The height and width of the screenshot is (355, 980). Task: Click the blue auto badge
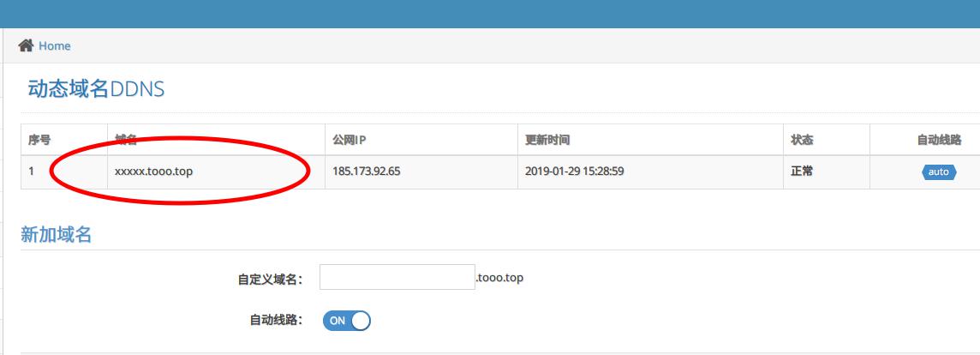(938, 171)
